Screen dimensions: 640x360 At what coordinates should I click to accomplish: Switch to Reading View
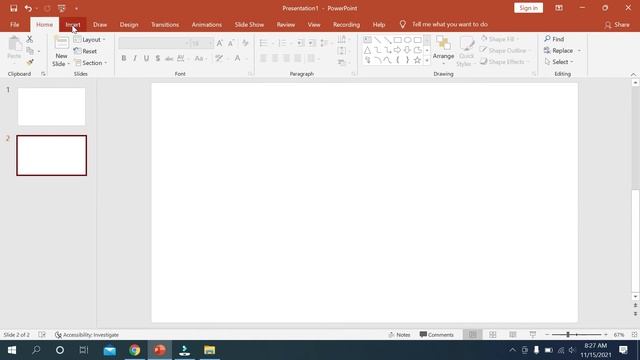(x=513, y=335)
